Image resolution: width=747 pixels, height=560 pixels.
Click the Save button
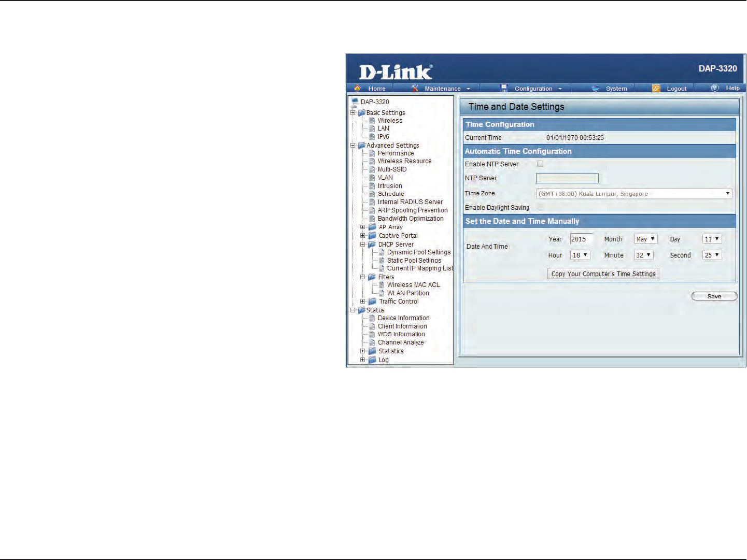(714, 296)
